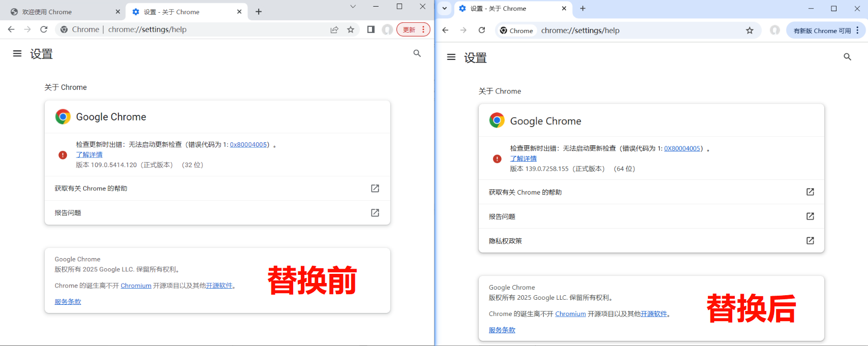Click 0X80004005 error link in right window
This screenshot has width=868, height=346.
pos(683,148)
